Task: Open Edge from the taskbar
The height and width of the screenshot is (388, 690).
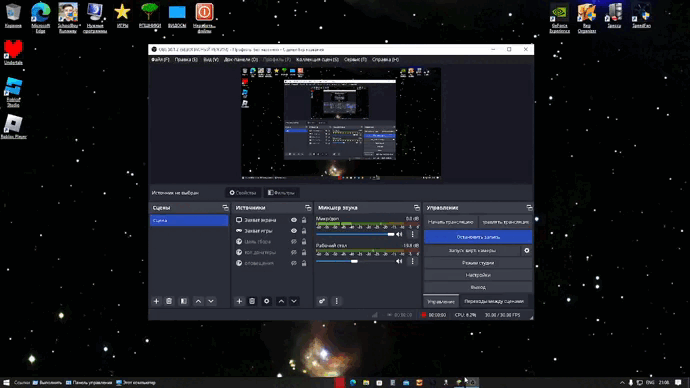Action: point(353,383)
